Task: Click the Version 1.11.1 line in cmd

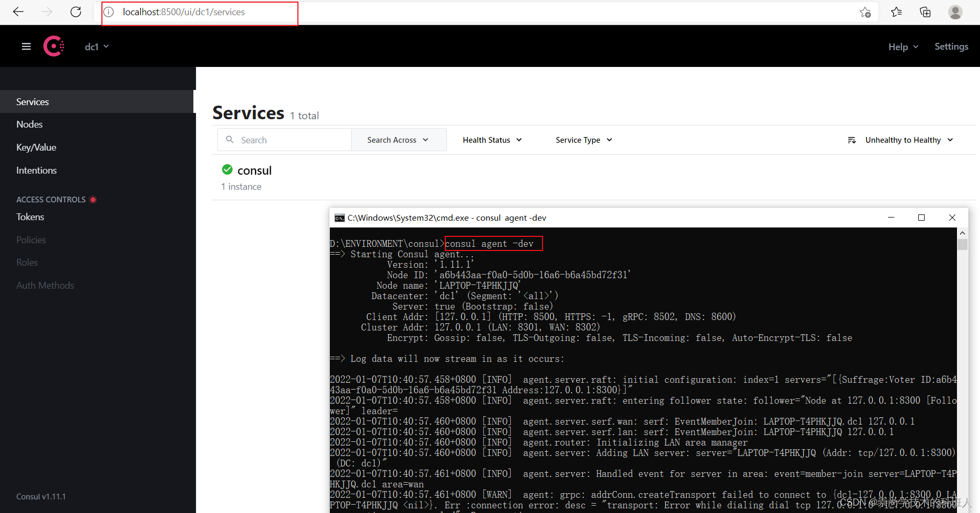Action: [x=430, y=265]
